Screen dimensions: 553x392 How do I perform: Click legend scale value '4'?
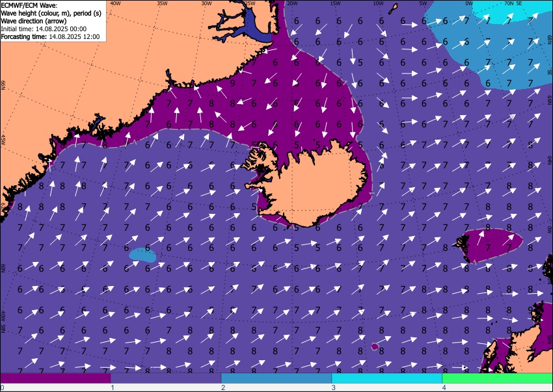tap(444, 387)
